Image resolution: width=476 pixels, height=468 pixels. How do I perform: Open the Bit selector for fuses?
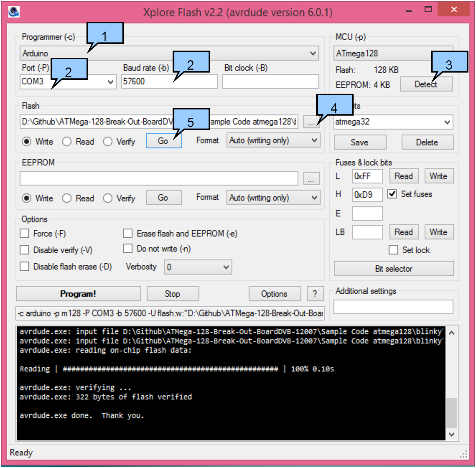click(x=393, y=268)
